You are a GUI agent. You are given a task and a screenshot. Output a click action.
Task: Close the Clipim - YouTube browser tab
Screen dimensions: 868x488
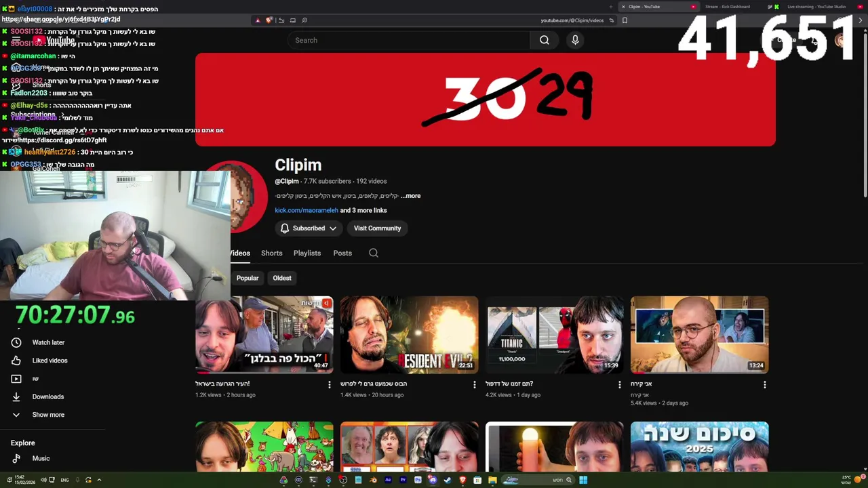tap(623, 7)
